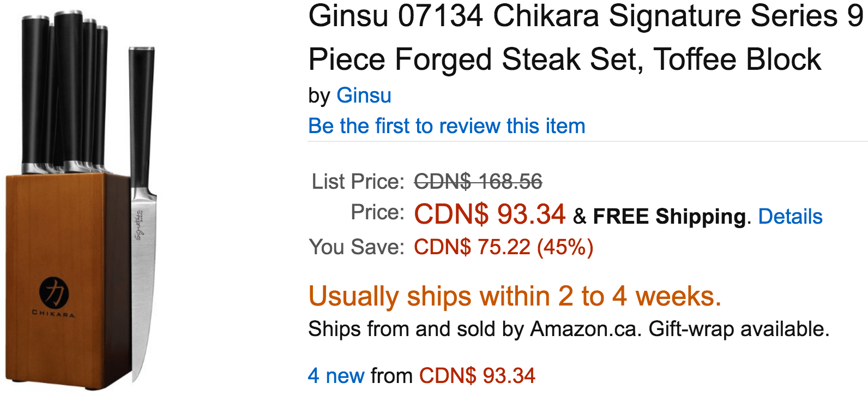Click the 'You Save' amount CDN$ 75.22 (45%)
The height and width of the screenshot is (395, 868).
click(x=503, y=247)
